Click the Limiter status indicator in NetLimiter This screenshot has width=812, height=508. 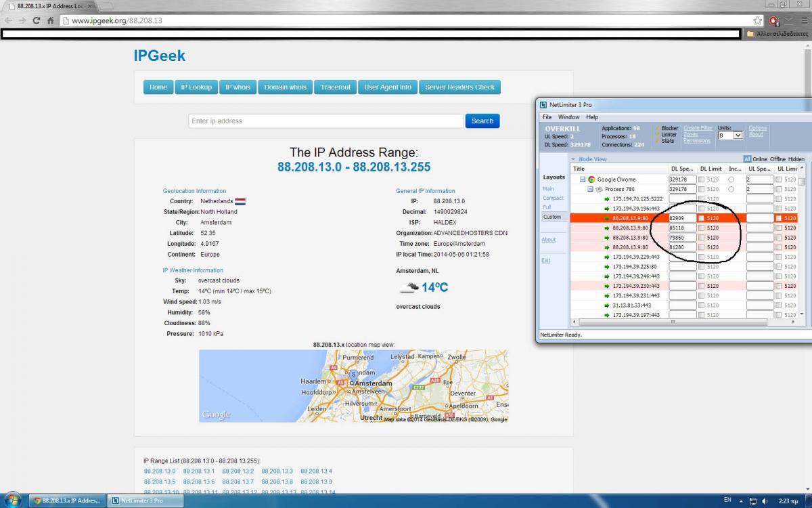click(x=665, y=134)
